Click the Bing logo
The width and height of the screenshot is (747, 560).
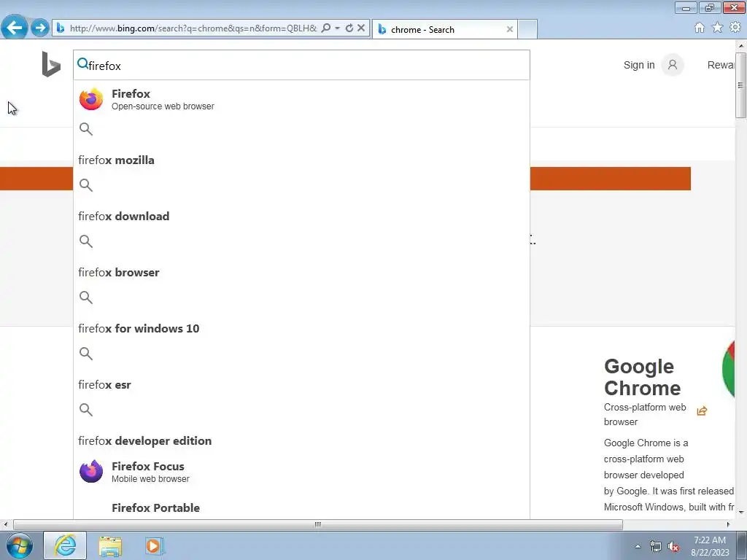[51, 64]
